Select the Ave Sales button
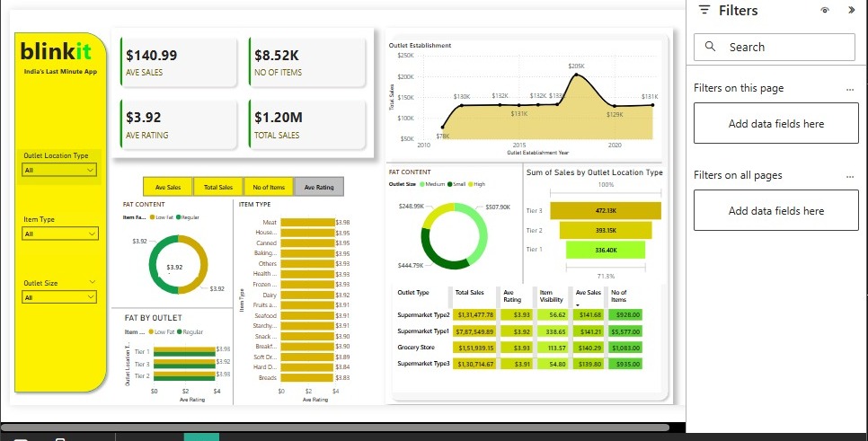This screenshot has width=868, height=441. click(168, 187)
